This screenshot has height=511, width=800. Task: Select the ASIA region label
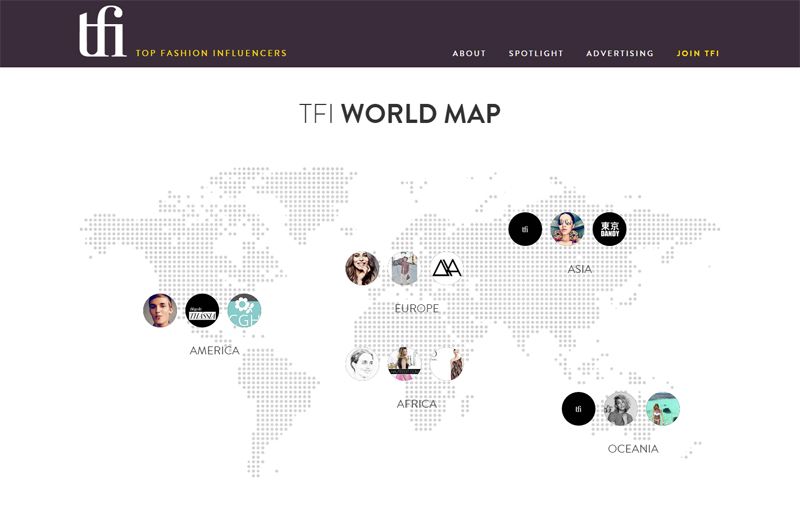[580, 269]
